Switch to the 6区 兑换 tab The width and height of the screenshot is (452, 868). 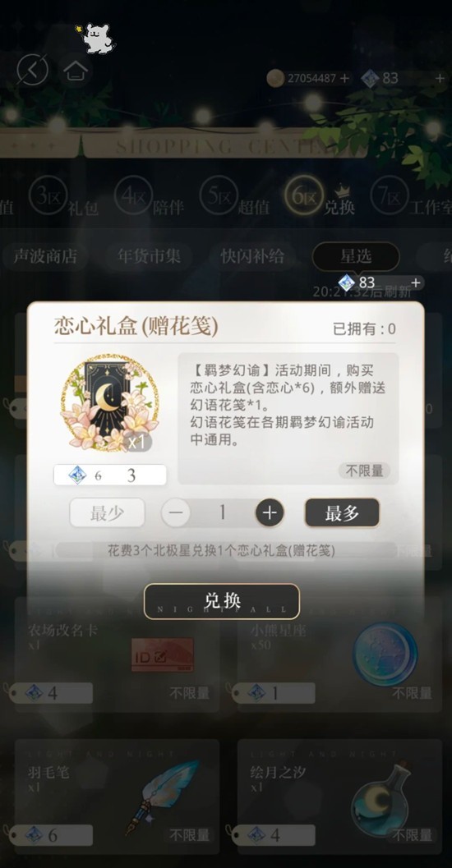click(321, 197)
